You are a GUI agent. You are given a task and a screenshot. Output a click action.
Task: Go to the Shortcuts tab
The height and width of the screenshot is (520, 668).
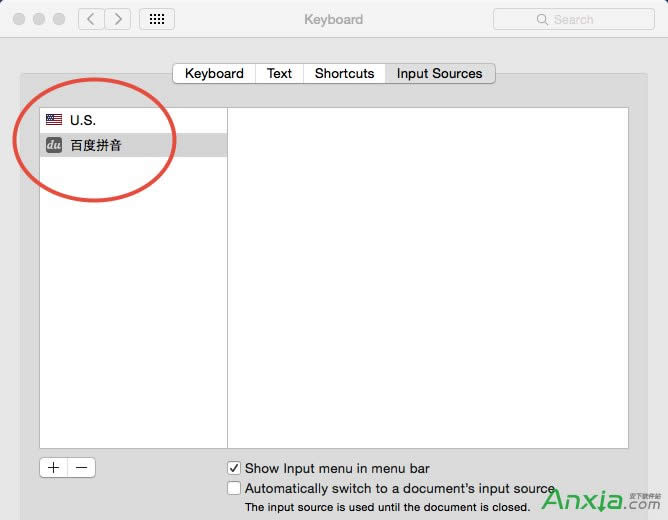pos(344,73)
